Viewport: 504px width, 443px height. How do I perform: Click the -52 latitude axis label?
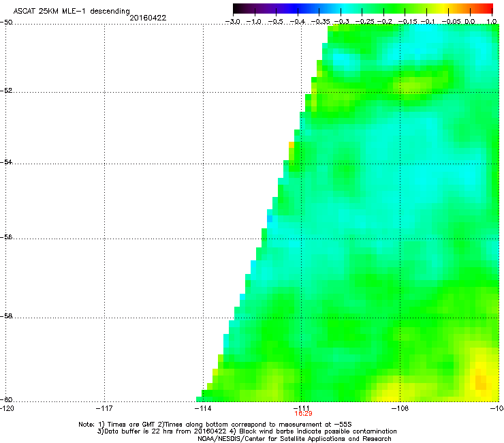(x=6, y=91)
